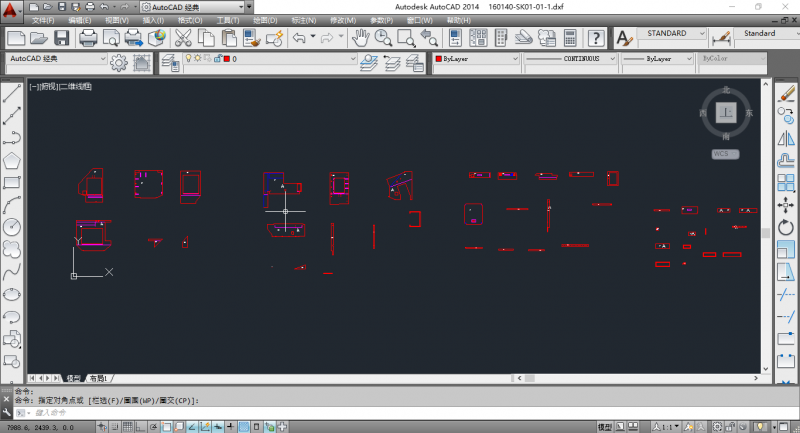Click the Cut scissors icon
The height and width of the screenshot is (433, 800).
182,38
